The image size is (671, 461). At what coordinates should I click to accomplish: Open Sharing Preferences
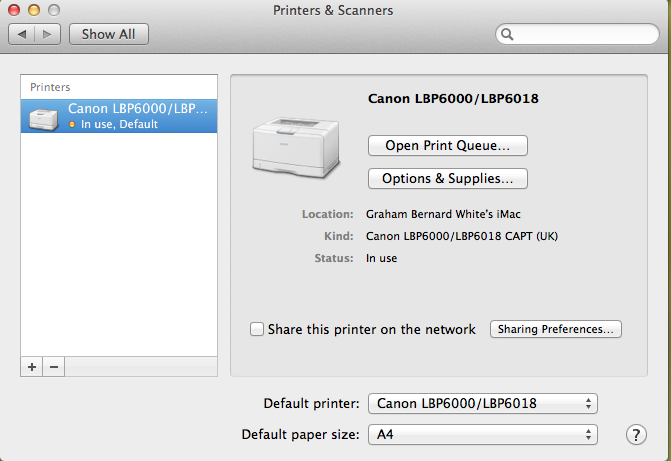(556, 329)
